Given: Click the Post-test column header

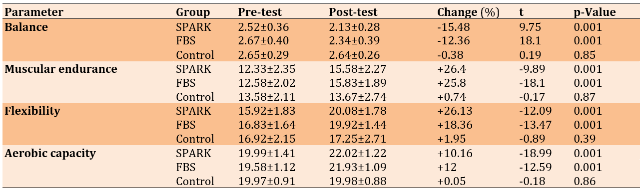Looking at the screenshot, I should click(353, 12).
